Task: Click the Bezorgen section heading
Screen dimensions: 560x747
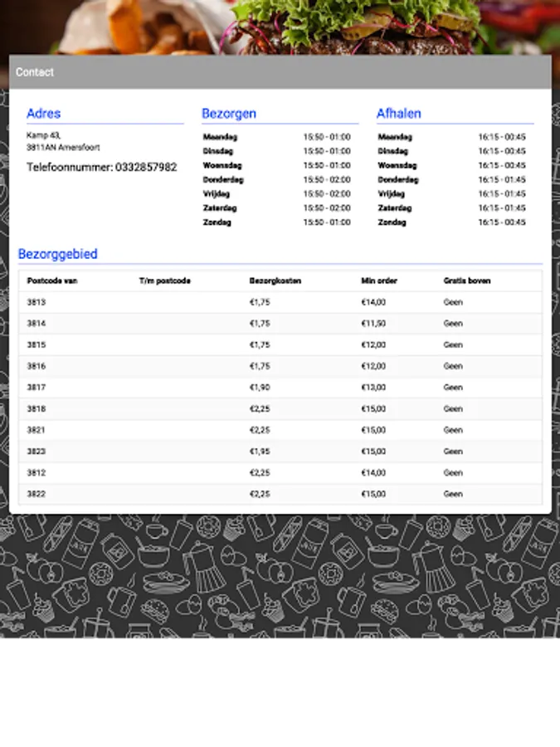Action: tap(229, 114)
